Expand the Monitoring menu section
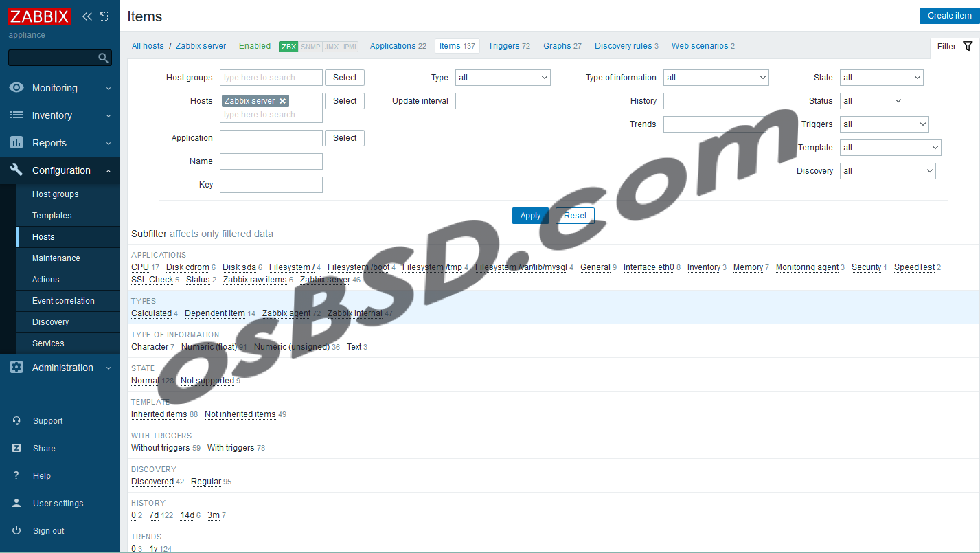 60,88
